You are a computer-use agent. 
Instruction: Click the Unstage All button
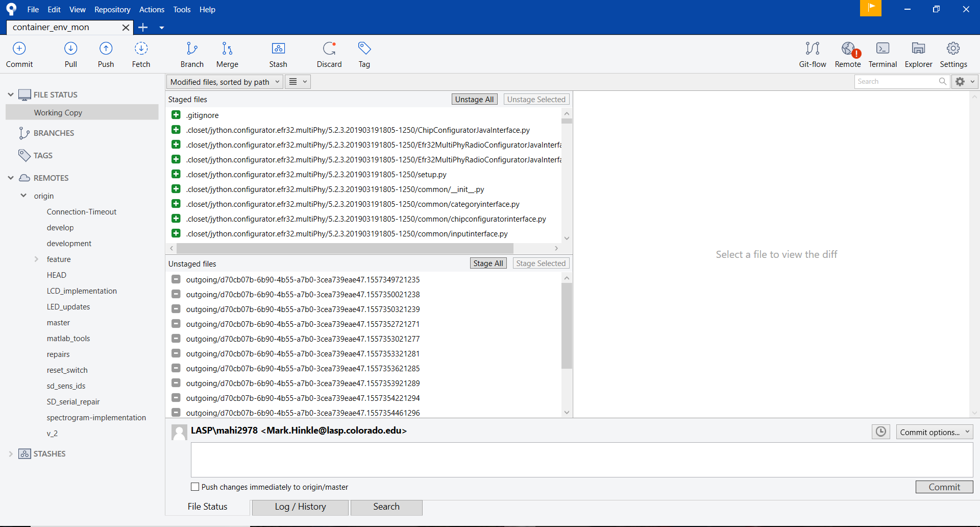474,99
